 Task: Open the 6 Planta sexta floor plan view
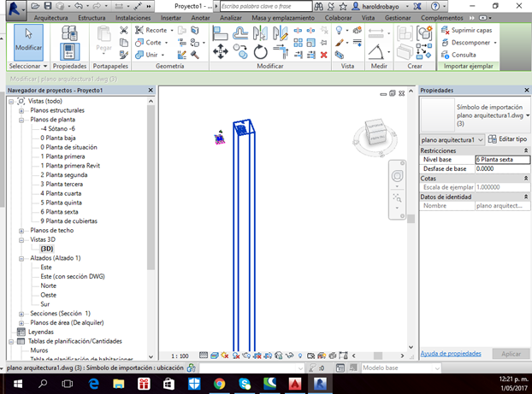point(59,212)
